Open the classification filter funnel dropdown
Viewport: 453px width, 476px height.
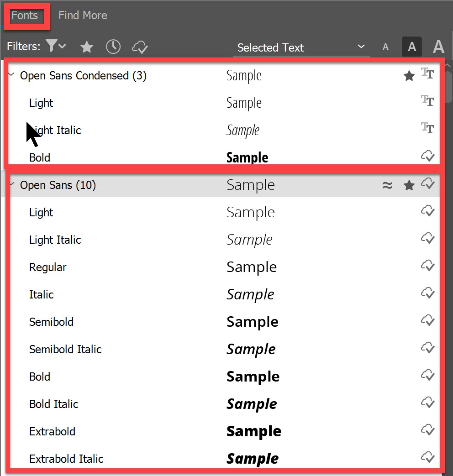point(56,46)
